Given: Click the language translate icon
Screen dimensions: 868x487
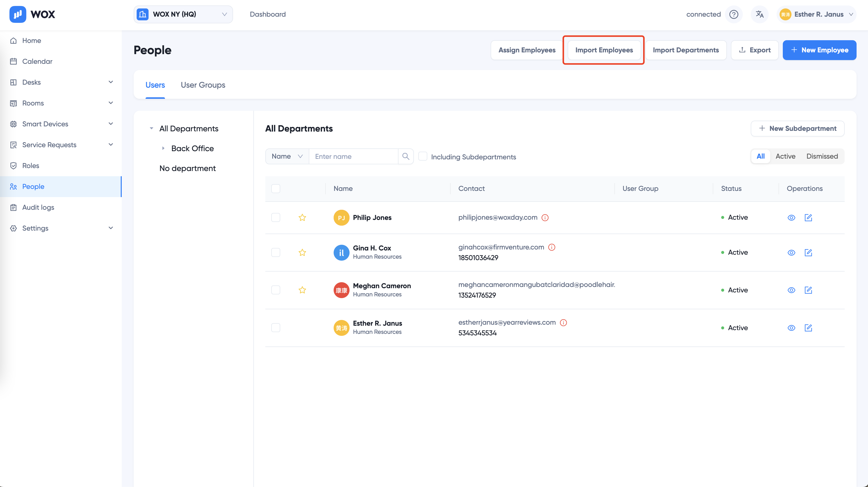Looking at the screenshot, I should tap(759, 14).
